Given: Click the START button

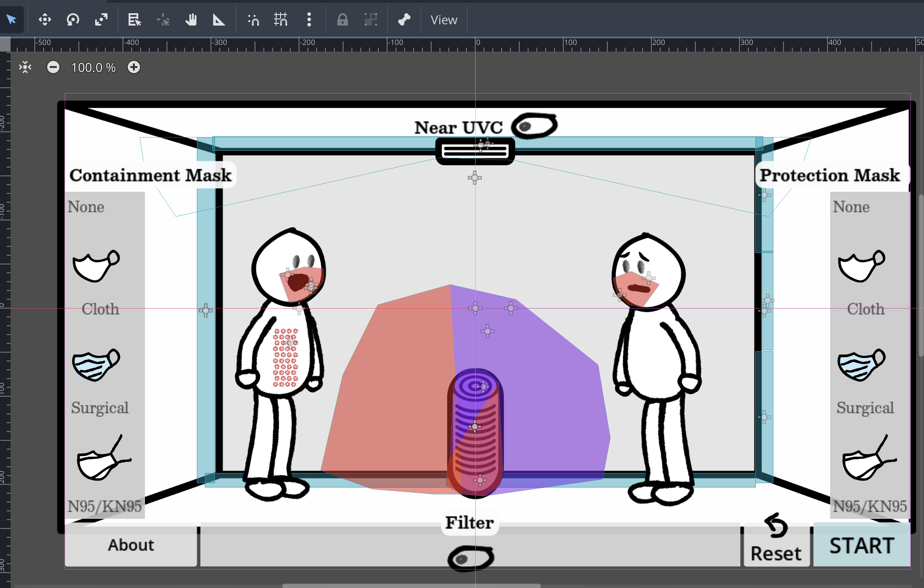Looking at the screenshot, I should 861,545.
